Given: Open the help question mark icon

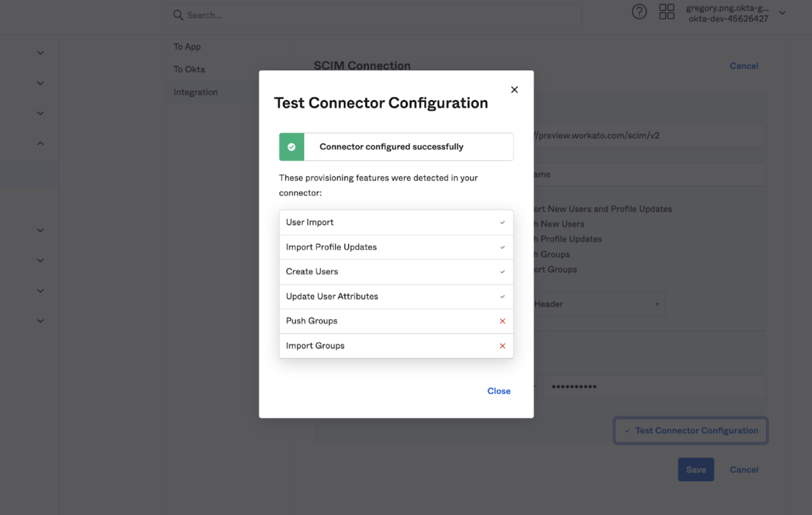Looking at the screenshot, I should [639, 12].
